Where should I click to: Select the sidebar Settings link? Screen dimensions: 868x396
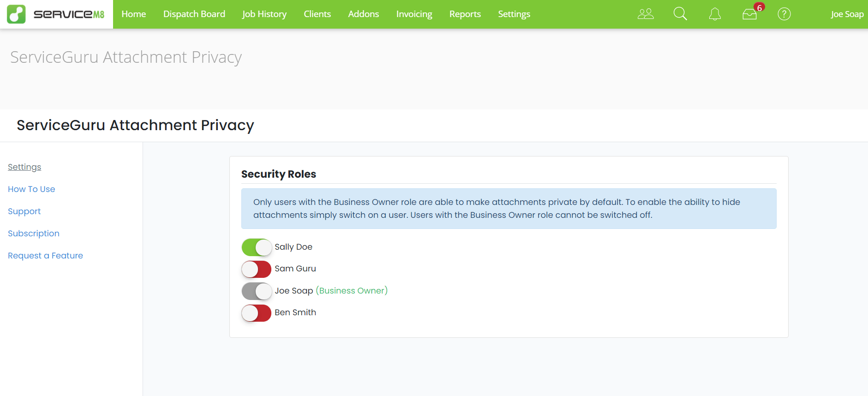(x=24, y=167)
